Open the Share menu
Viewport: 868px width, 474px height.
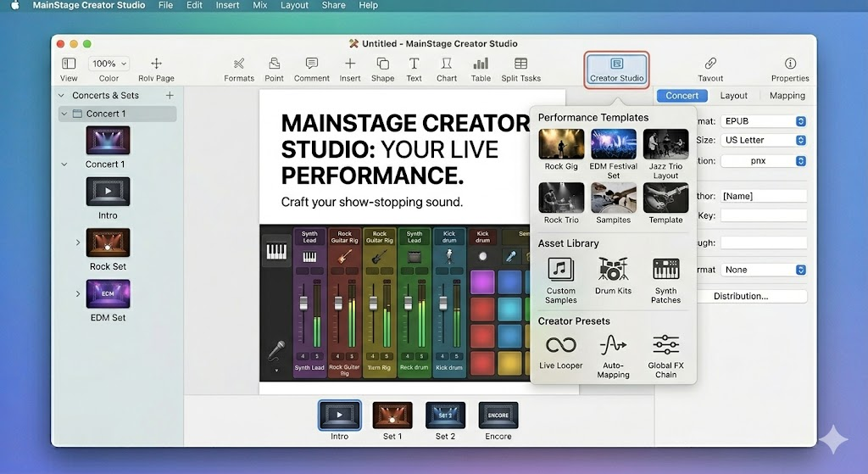tap(333, 5)
